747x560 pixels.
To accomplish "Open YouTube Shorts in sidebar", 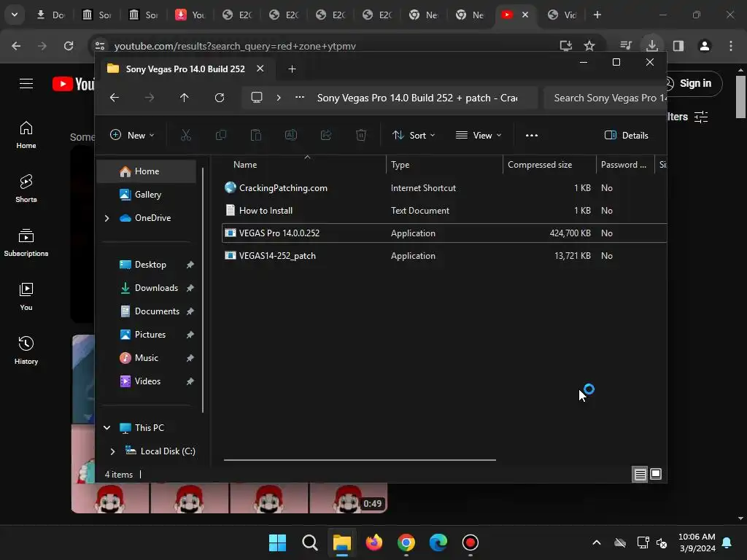I will click(x=26, y=188).
